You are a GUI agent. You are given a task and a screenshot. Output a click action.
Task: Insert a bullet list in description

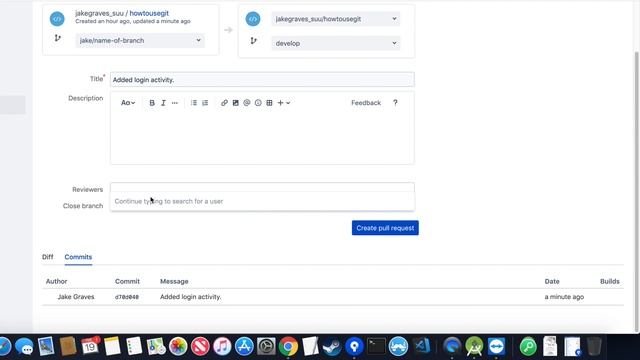tap(194, 103)
